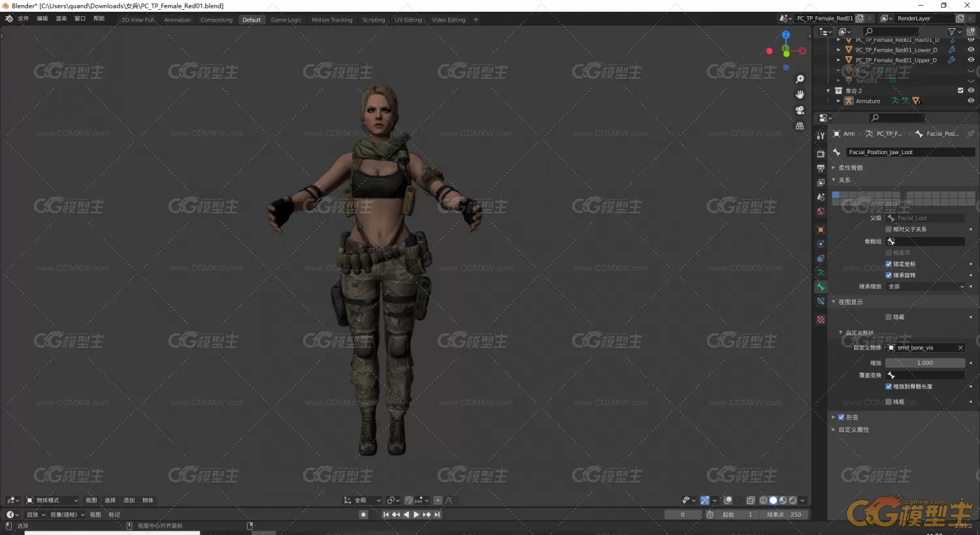This screenshot has height=535, width=980.
Task: Toggle 集合 2 collection exclude checkbox
Action: (960, 90)
